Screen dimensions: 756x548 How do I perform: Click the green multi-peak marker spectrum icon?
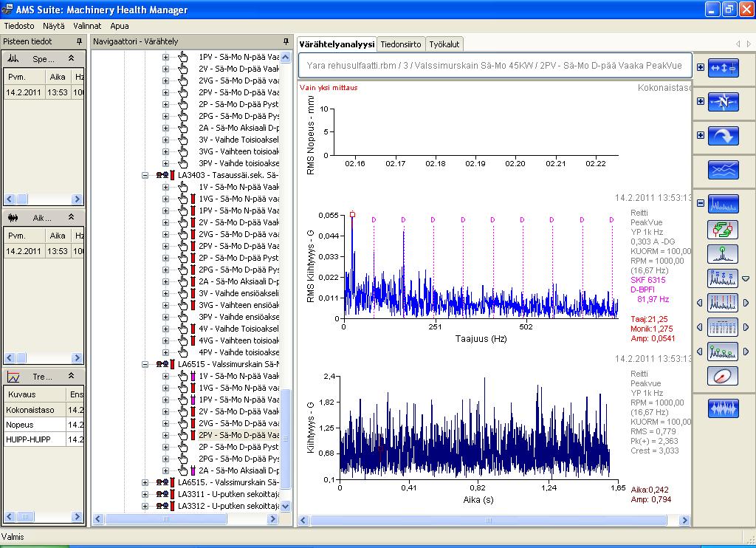pos(722,352)
